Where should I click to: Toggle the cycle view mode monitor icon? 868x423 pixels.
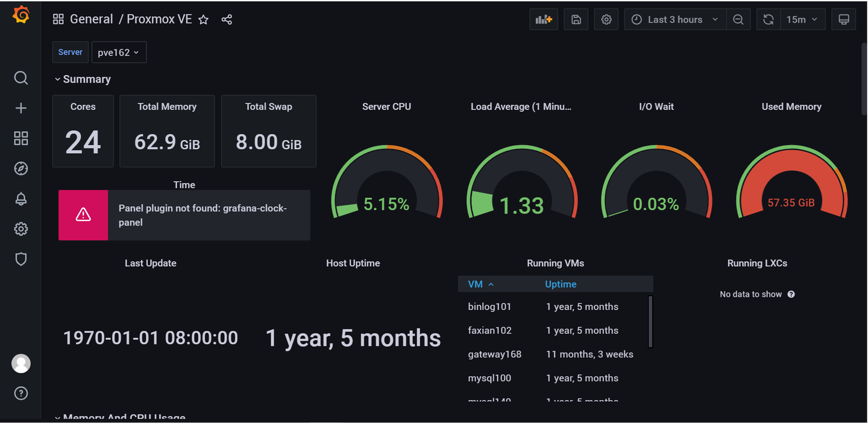tap(844, 19)
